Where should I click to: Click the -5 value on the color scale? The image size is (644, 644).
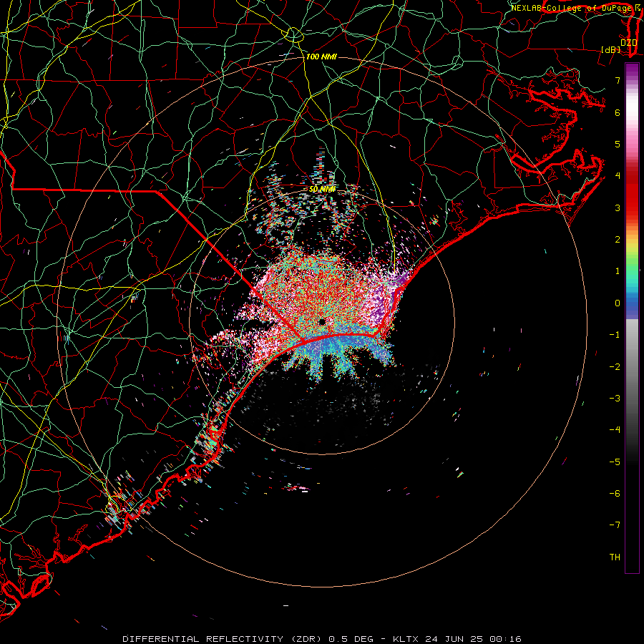pyautogui.click(x=615, y=462)
